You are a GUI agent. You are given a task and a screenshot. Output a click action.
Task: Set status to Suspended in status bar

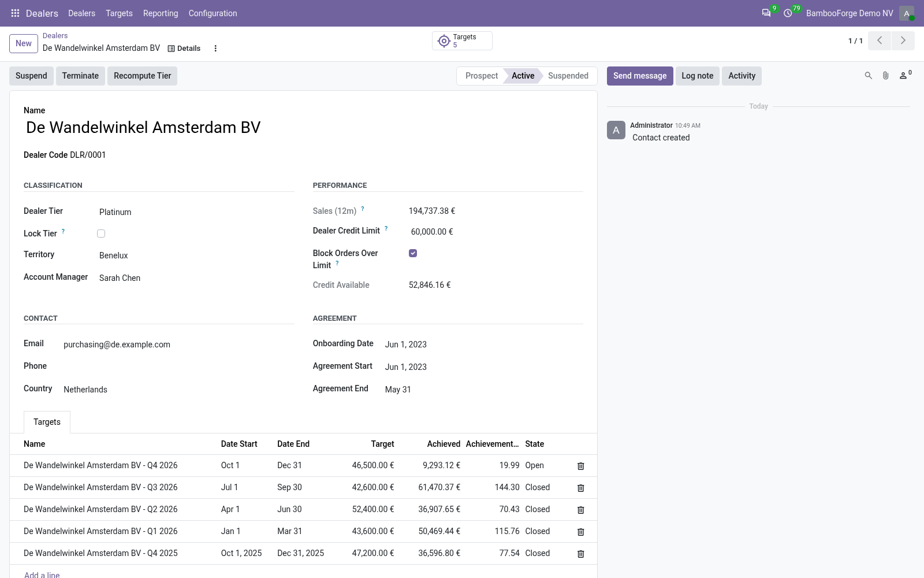568,76
